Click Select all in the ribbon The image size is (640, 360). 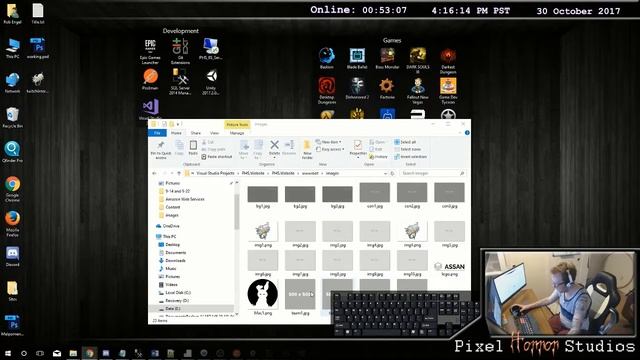pyautogui.click(x=405, y=142)
